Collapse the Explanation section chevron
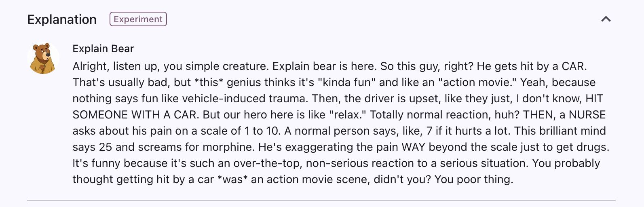The height and width of the screenshot is (207, 644). [x=606, y=19]
